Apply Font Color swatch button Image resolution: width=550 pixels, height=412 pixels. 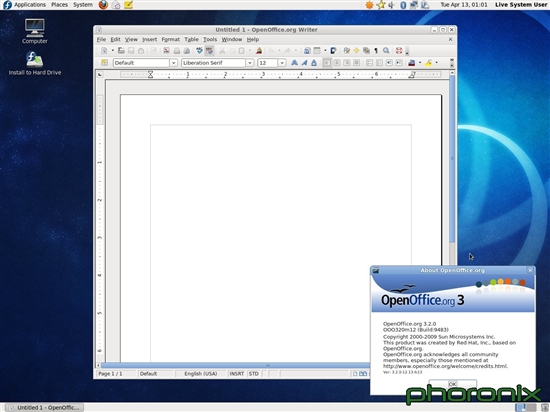click(x=412, y=63)
